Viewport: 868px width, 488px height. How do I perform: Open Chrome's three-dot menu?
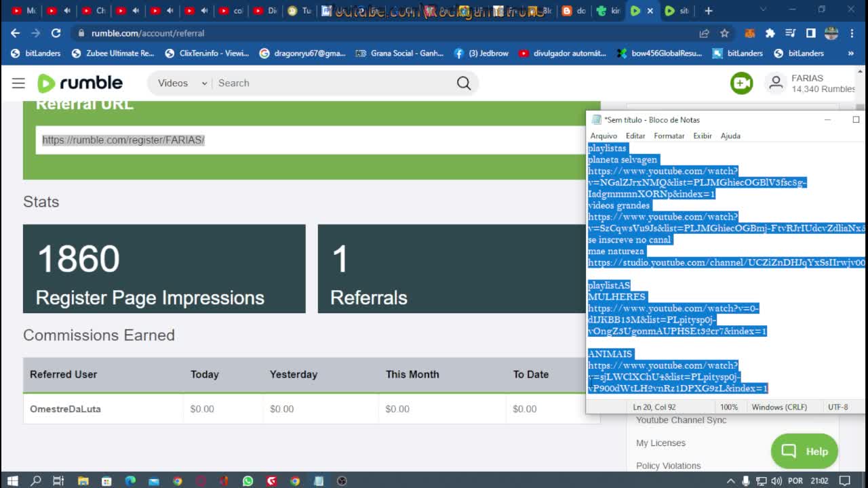pos(852,33)
